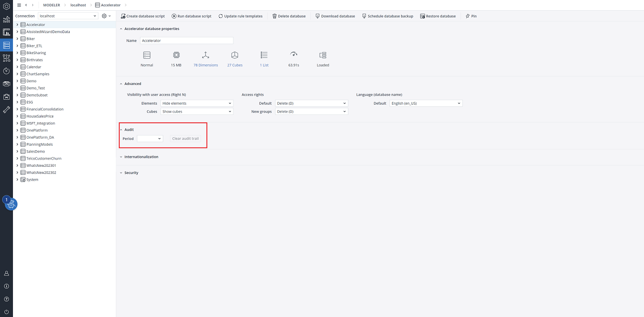The width and height of the screenshot is (644, 317).
Task: Click Create database script
Action: click(x=143, y=16)
